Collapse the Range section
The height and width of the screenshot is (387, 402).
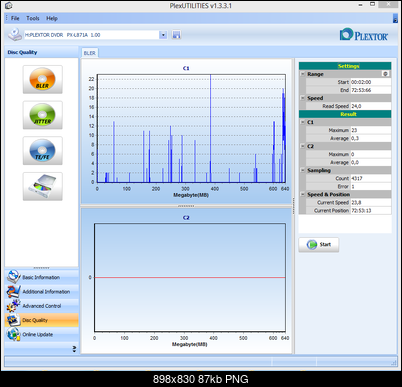(303, 74)
